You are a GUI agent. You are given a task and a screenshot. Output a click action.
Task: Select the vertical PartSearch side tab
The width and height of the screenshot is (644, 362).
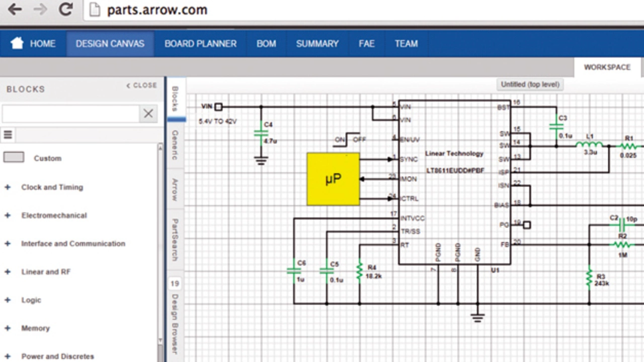(x=176, y=239)
